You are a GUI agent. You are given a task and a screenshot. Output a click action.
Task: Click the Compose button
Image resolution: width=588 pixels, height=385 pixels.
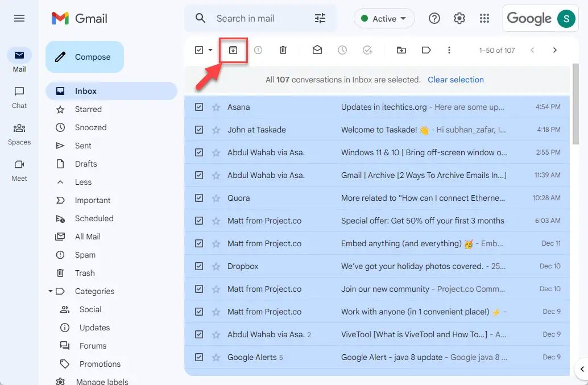(x=85, y=57)
